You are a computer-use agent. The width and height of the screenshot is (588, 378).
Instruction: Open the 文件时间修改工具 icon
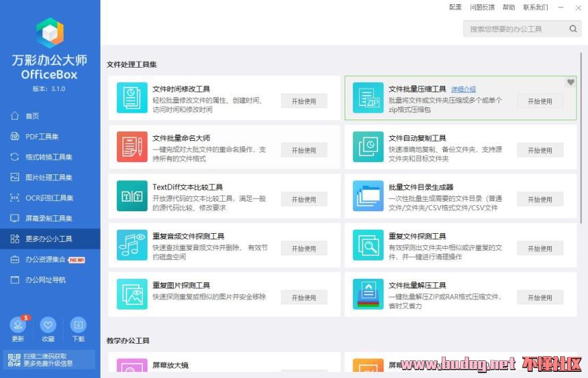click(x=132, y=98)
